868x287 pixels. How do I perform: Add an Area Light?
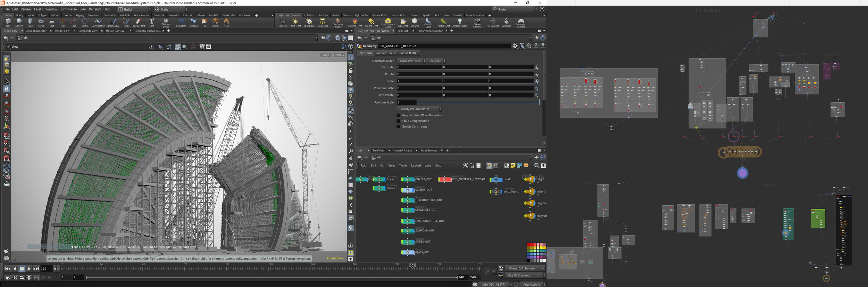[x=322, y=23]
